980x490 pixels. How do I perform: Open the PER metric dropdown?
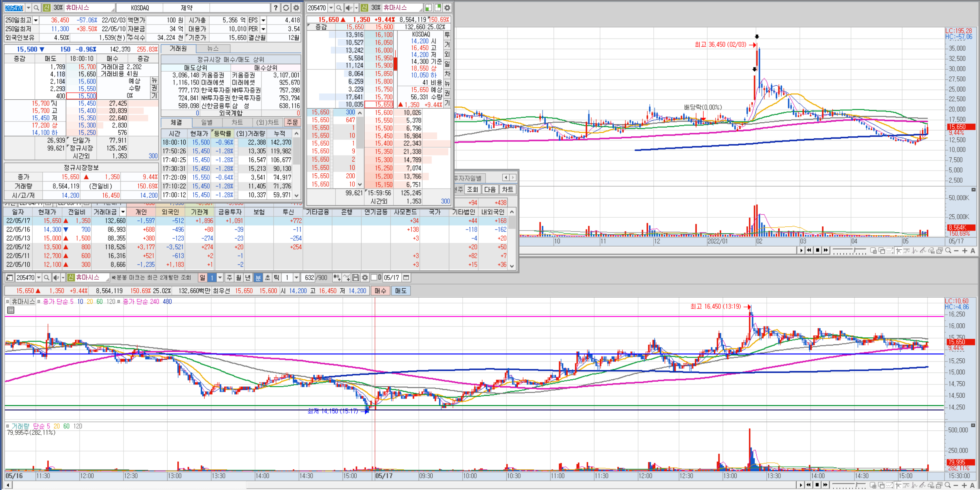point(264,29)
